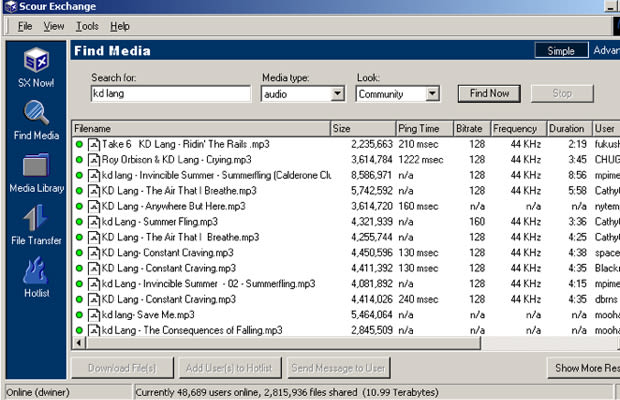
Task: Click green status dot for Roy Orbison row
Action: tap(79, 160)
